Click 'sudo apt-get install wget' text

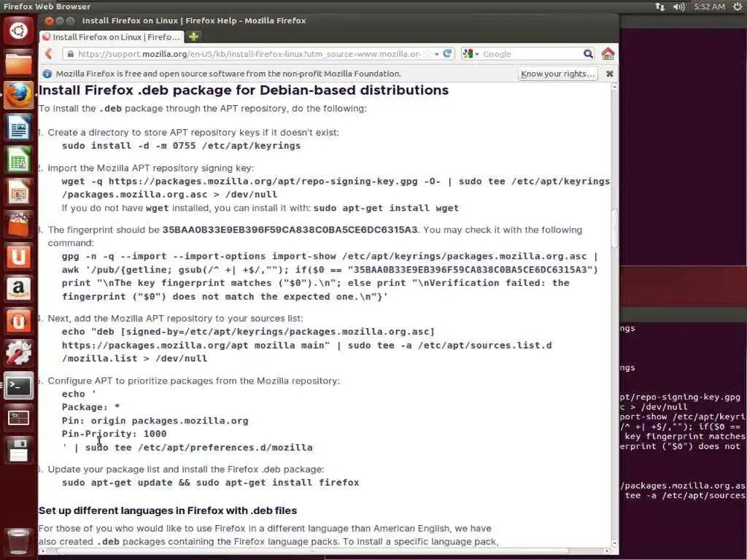click(x=386, y=208)
